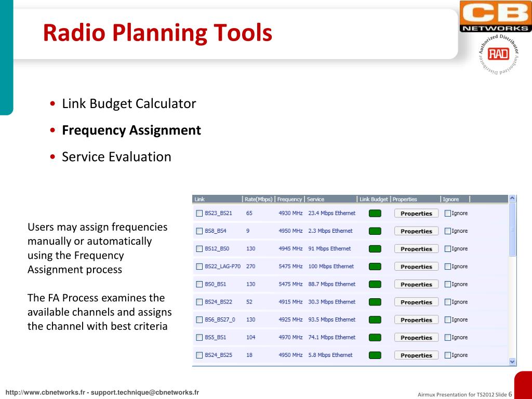Select the 23.4 Mbps Ethernet service cell

[x=332, y=213]
